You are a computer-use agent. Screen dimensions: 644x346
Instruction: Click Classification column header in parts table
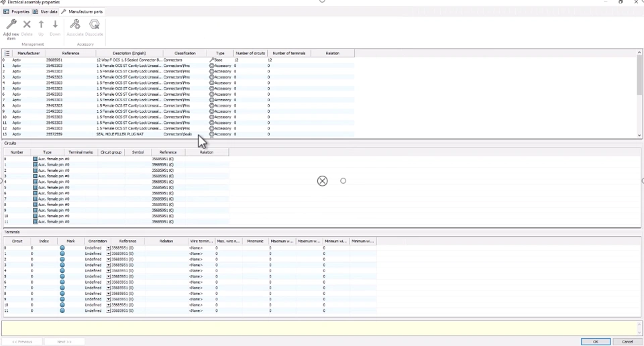pos(185,54)
